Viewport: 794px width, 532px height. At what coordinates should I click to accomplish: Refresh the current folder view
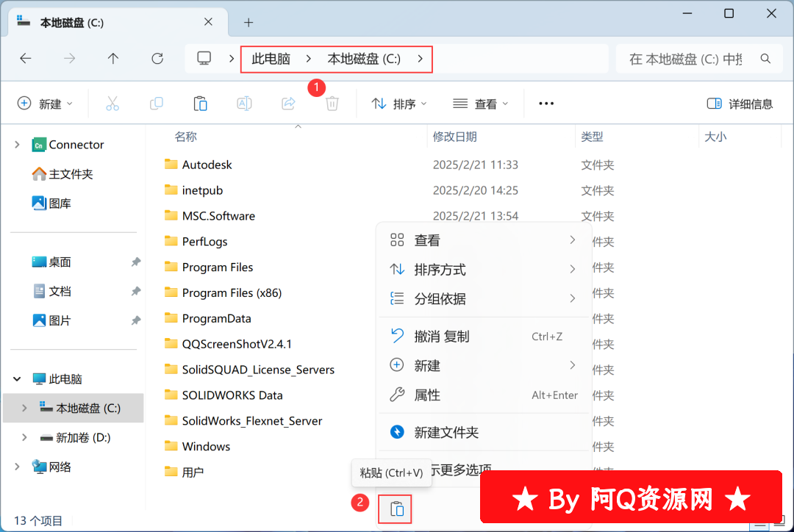click(157, 59)
